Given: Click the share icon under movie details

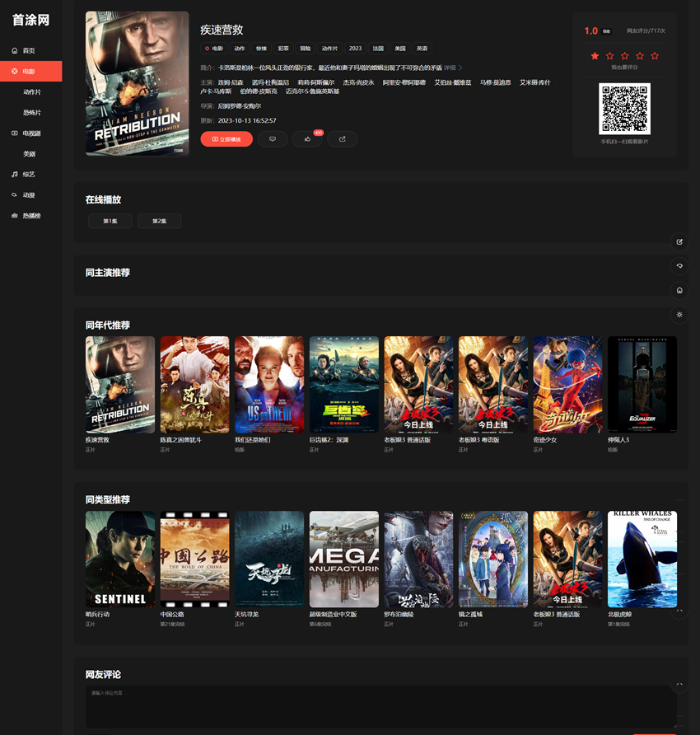Looking at the screenshot, I should click(x=342, y=139).
